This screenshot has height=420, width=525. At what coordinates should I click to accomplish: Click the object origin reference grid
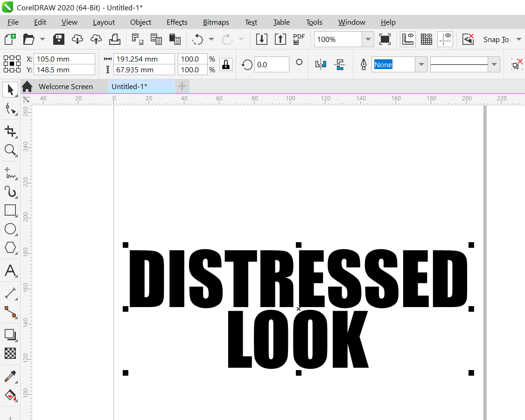(x=12, y=64)
